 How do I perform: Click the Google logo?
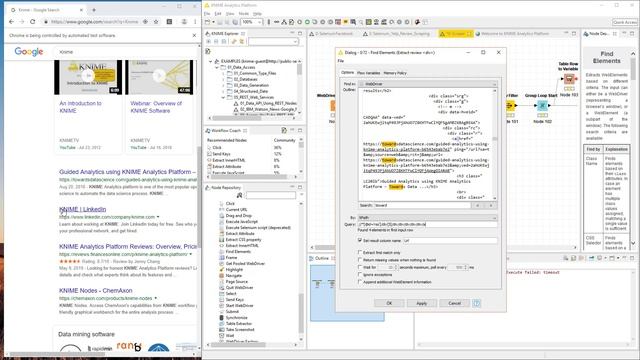point(29,51)
